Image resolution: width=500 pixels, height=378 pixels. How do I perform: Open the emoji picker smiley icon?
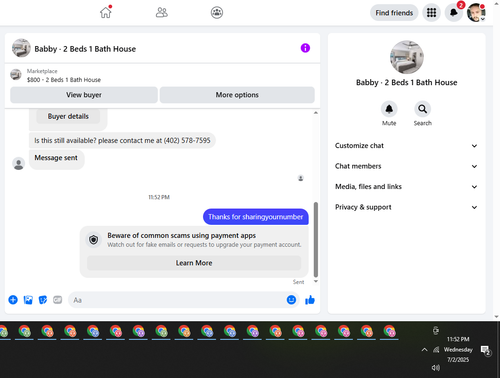(x=291, y=300)
